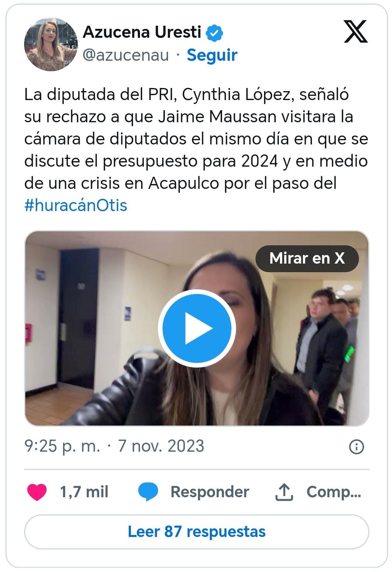Click Leer 87 respuestas button
The image size is (392, 572).
pos(196,532)
